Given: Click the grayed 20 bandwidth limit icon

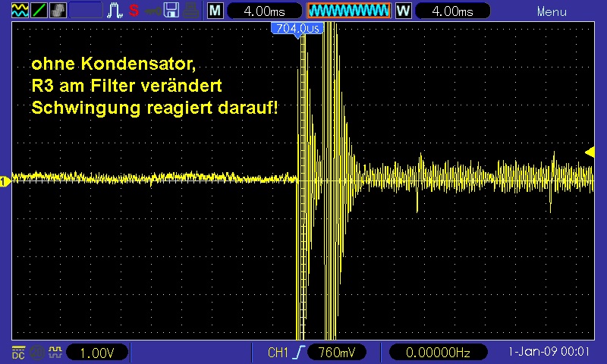Looking at the screenshot, I should [x=36, y=353].
